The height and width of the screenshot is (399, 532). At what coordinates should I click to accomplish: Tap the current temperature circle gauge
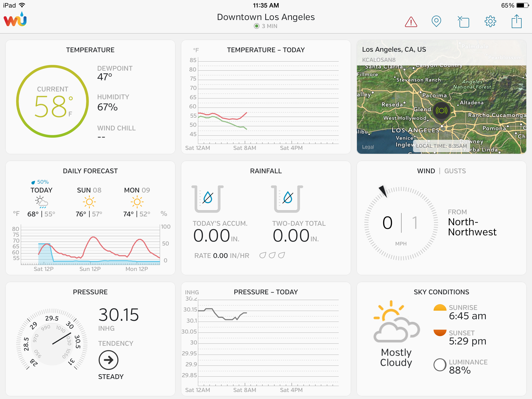click(52, 101)
